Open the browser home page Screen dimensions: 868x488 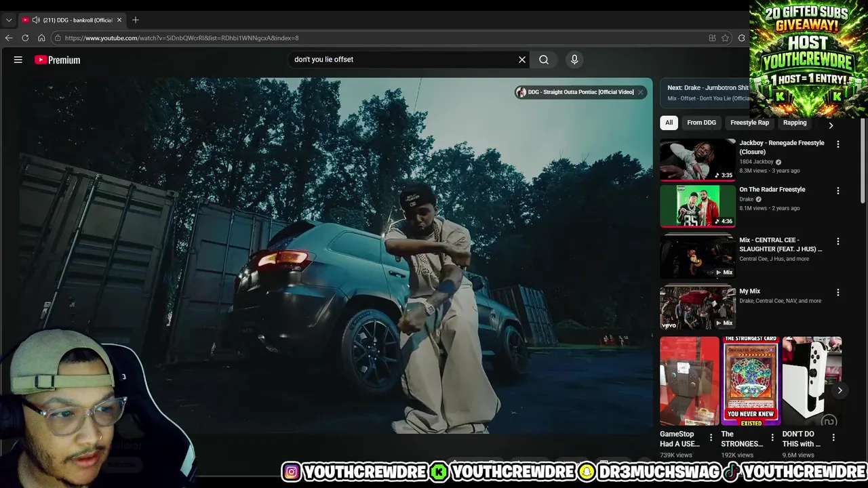click(x=41, y=38)
